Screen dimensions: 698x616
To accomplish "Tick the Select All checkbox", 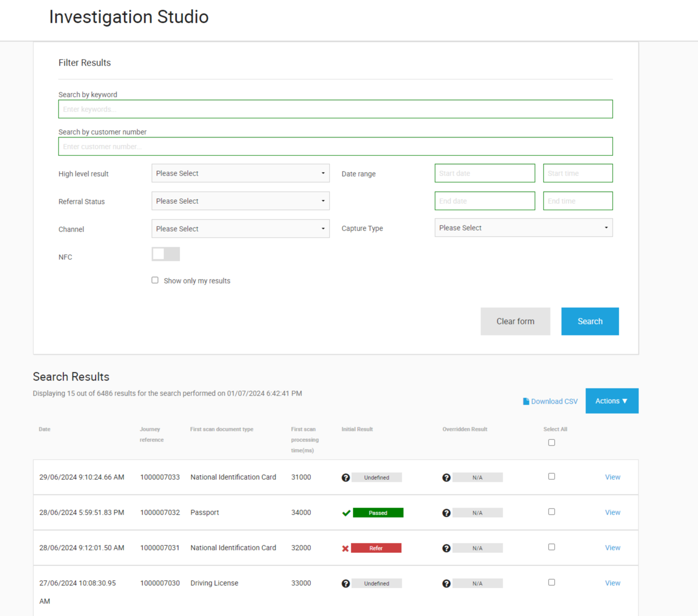I will (552, 442).
